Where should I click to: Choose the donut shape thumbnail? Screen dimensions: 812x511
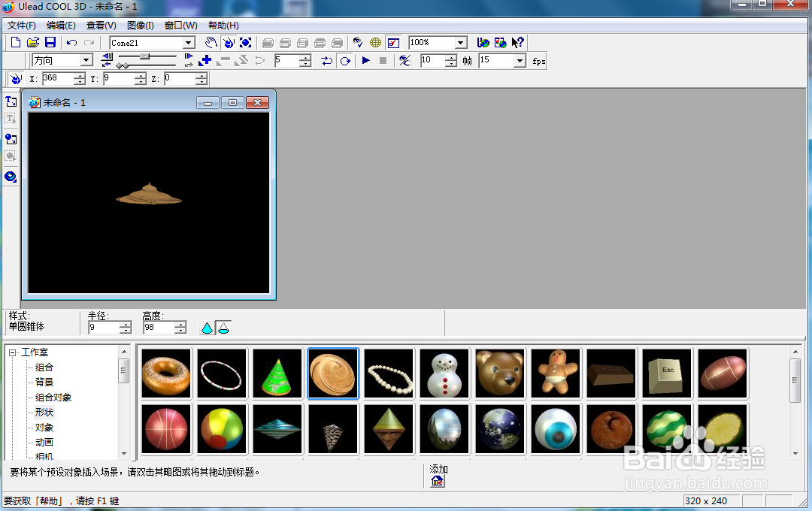pyautogui.click(x=165, y=373)
